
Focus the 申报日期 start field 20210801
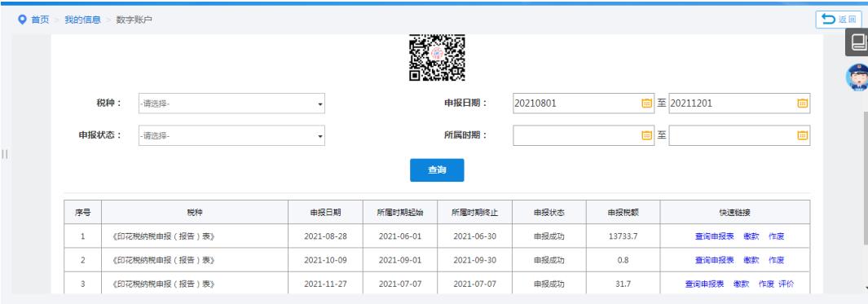point(584,103)
